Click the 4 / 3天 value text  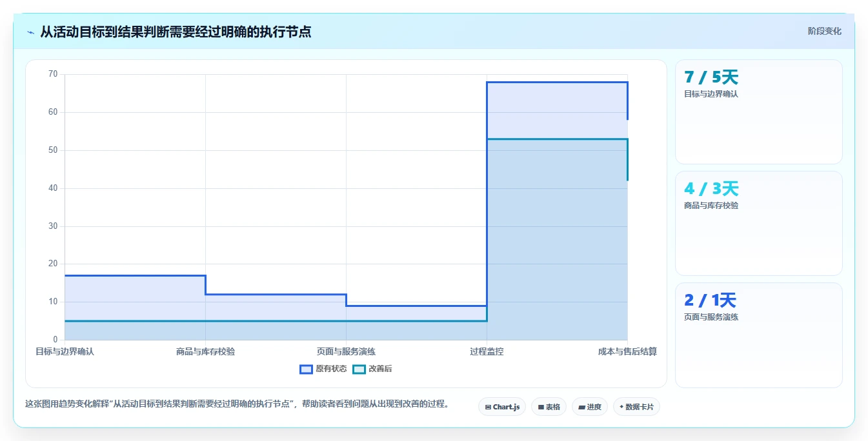(x=711, y=189)
